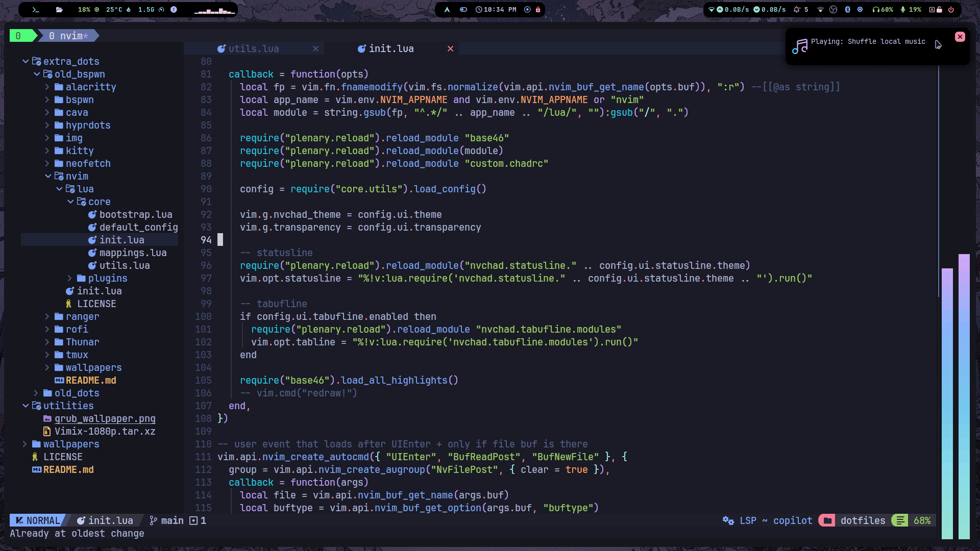This screenshot has height=551, width=980.
Task: Click the red power button icon
Action: (x=951, y=10)
